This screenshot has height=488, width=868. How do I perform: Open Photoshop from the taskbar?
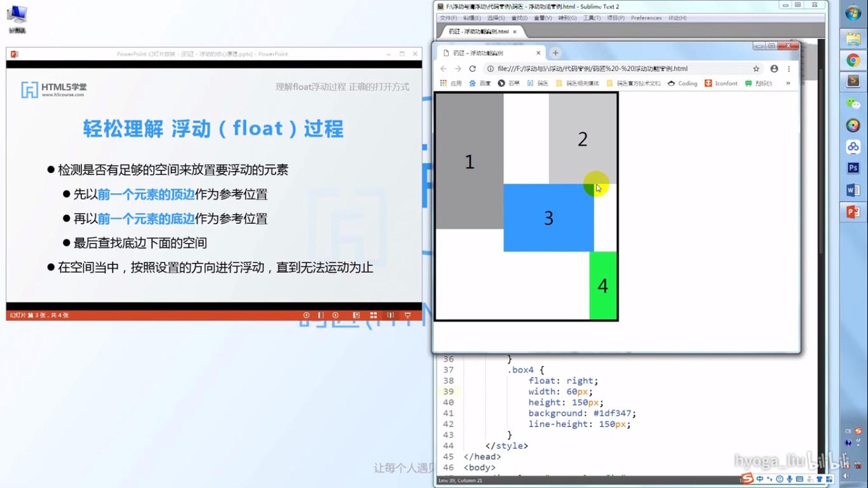point(853,168)
